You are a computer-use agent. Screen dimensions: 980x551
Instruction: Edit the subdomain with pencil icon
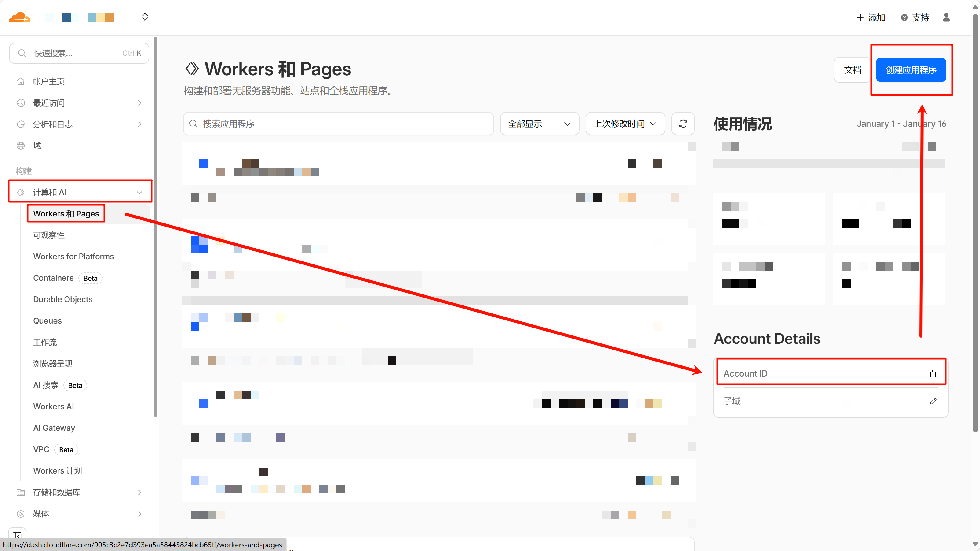(933, 401)
